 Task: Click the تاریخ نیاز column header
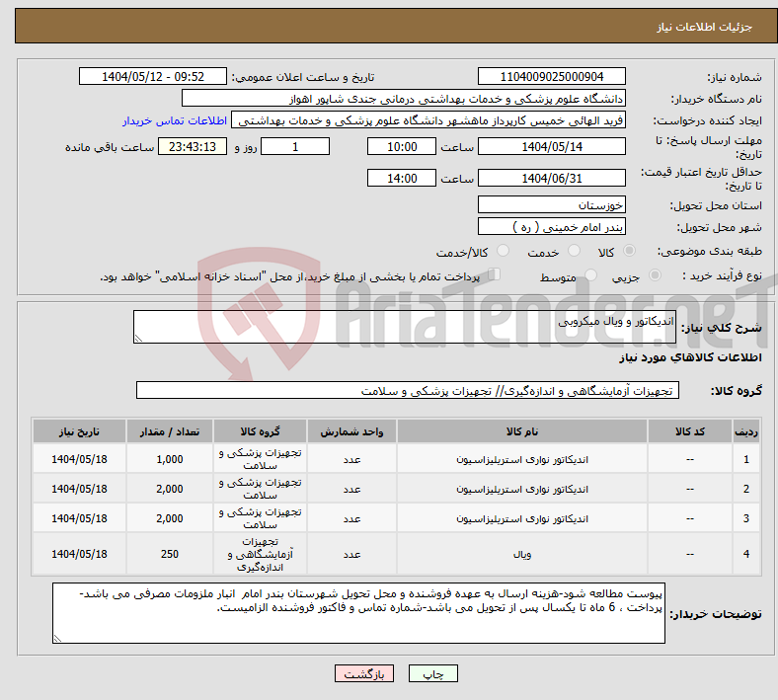click(x=79, y=431)
